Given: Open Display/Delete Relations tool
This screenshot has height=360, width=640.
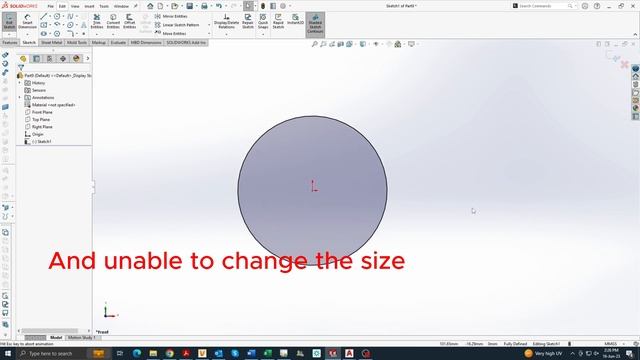Looking at the screenshot, I should point(226,21).
